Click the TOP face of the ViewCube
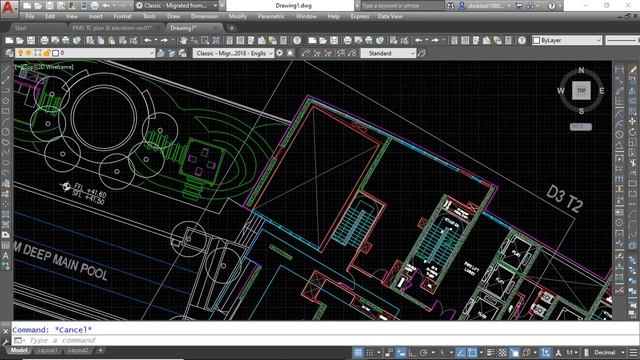This screenshot has width=640, height=360. (x=581, y=91)
